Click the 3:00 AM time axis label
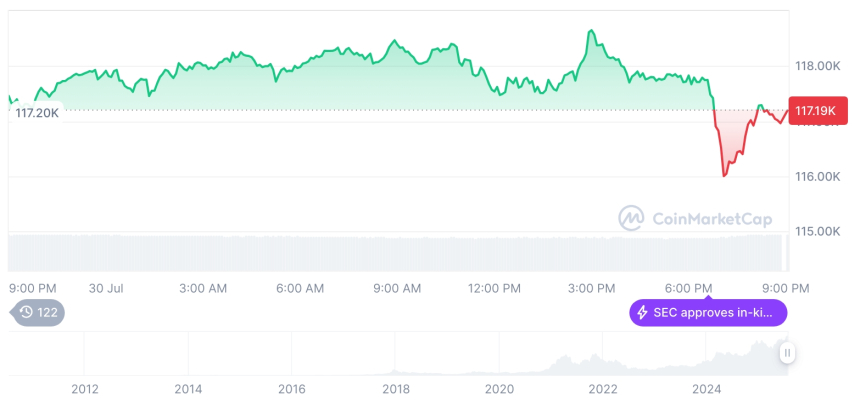This screenshot has height=401, width=860. 203,288
